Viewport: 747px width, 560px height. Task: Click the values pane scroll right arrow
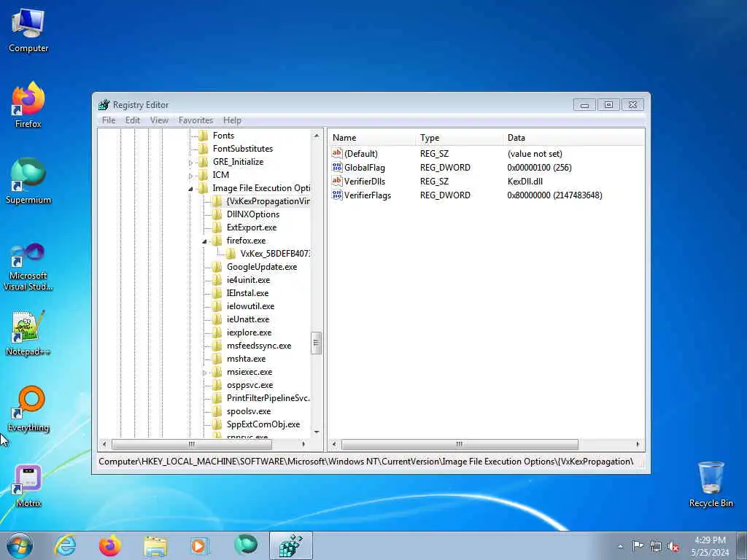[x=638, y=444]
